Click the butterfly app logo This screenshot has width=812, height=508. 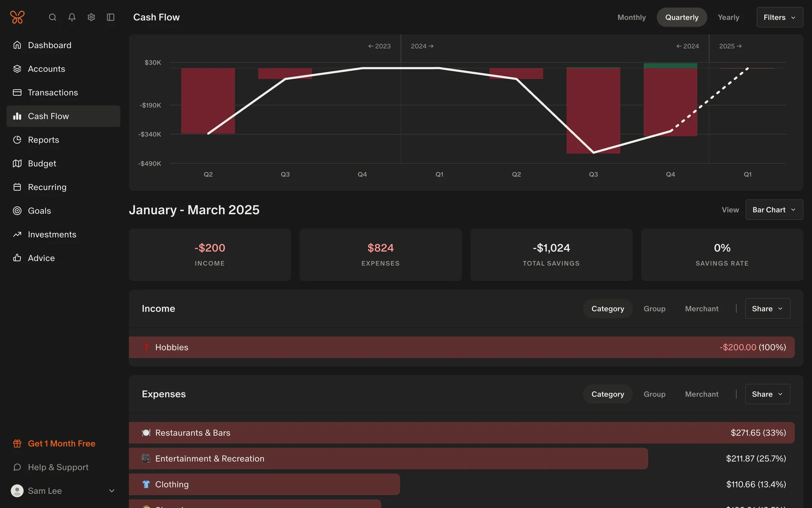17,17
